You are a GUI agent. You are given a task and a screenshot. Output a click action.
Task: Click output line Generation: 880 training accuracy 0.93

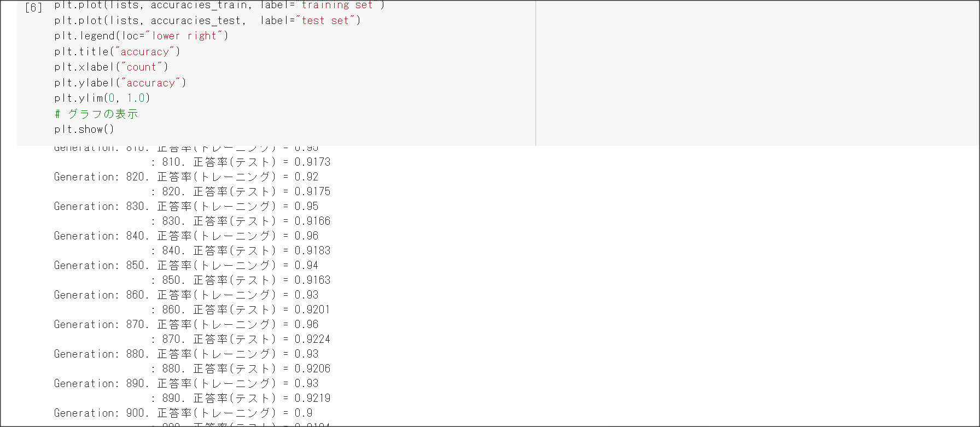tap(186, 354)
